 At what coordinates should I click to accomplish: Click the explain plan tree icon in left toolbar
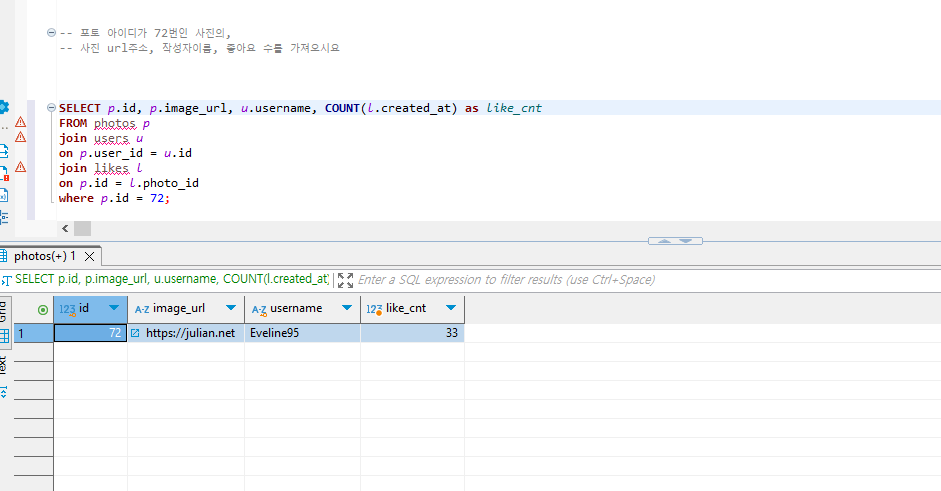[x=4, y=217]
